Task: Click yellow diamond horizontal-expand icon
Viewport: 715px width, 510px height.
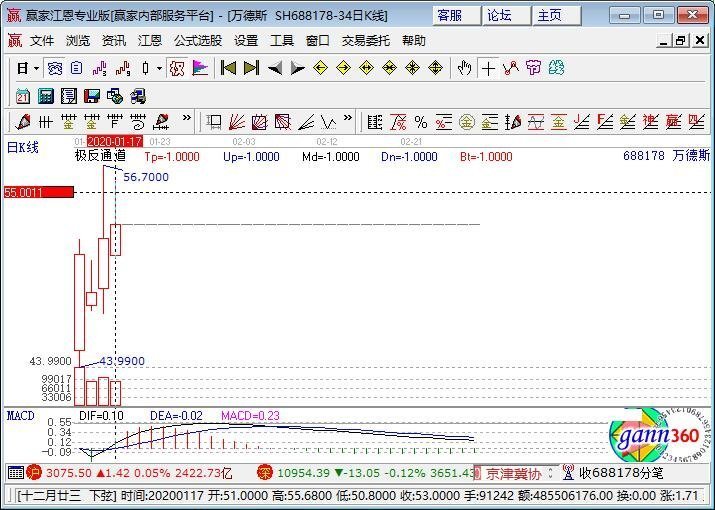Action: (366, 68)
